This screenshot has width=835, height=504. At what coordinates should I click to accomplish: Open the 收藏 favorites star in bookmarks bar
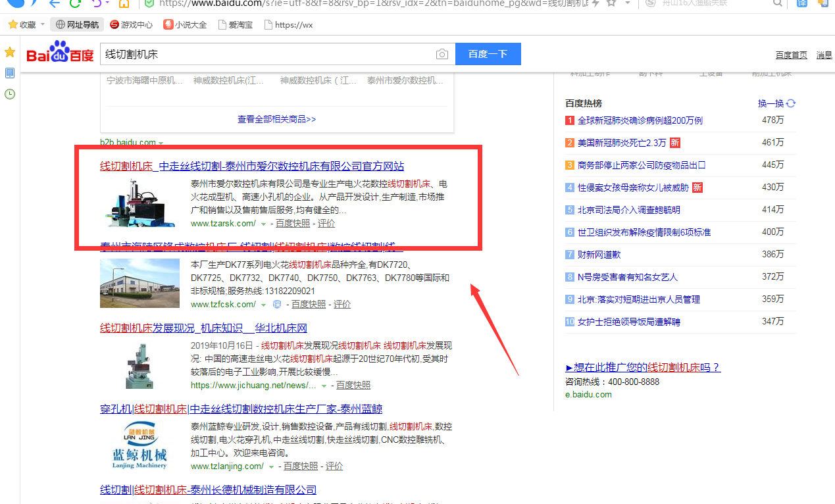click(13, 25)
